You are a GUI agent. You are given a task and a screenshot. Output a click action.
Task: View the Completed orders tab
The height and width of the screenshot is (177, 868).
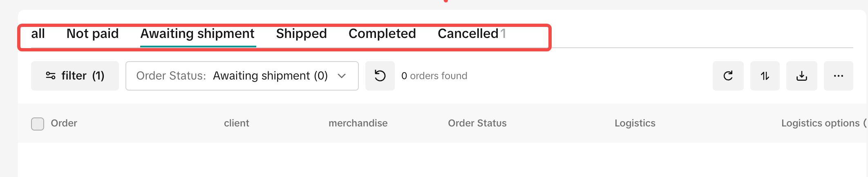382,34
